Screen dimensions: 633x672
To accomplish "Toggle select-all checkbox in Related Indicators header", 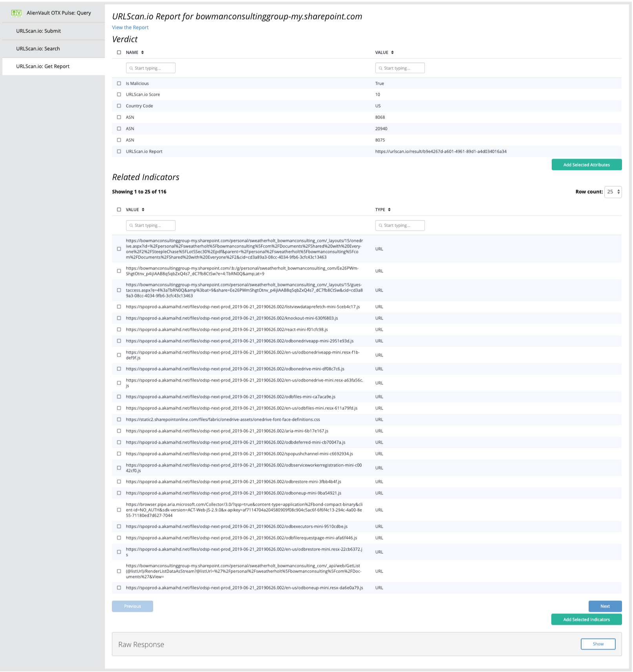I will coord(119,210).
